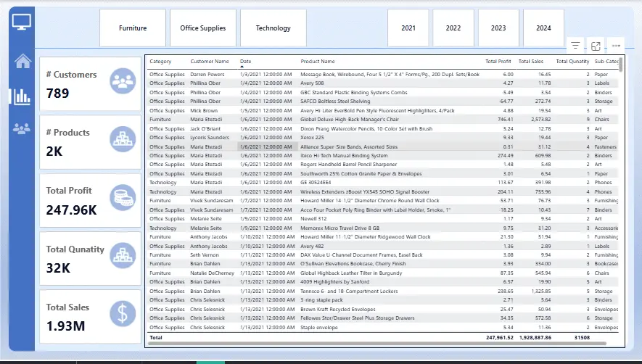Viewport: 642px width, 364px height.
Task: Filter by Technology category
Action: tap(273, 28)
